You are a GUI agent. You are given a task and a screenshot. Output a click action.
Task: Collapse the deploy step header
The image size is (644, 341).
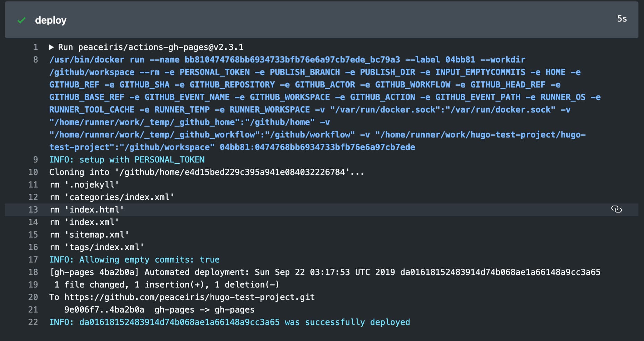click(x=51, y=20)
